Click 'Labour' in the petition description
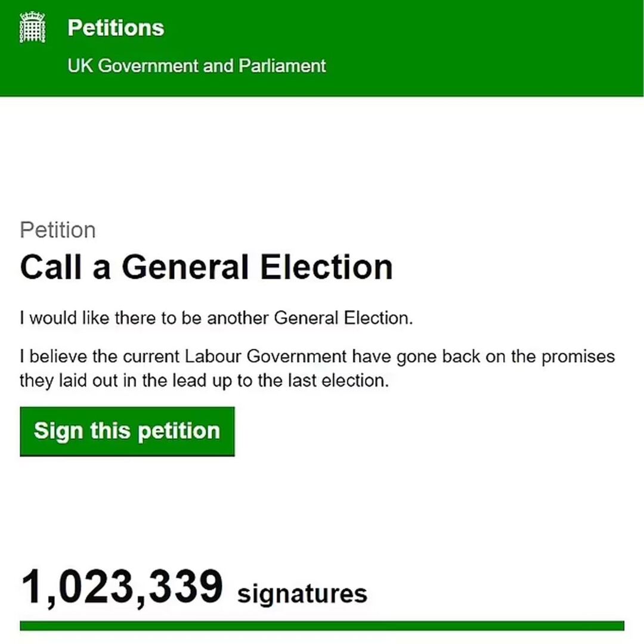Screen dimensions: 644x644 pyautogui.click(x=213, y=357)
